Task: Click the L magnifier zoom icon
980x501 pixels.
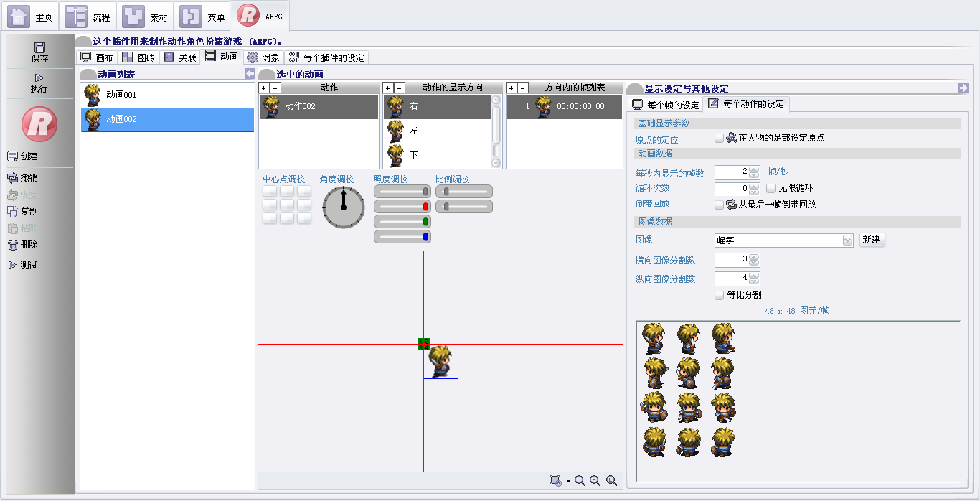Action: tap(612, 481)
